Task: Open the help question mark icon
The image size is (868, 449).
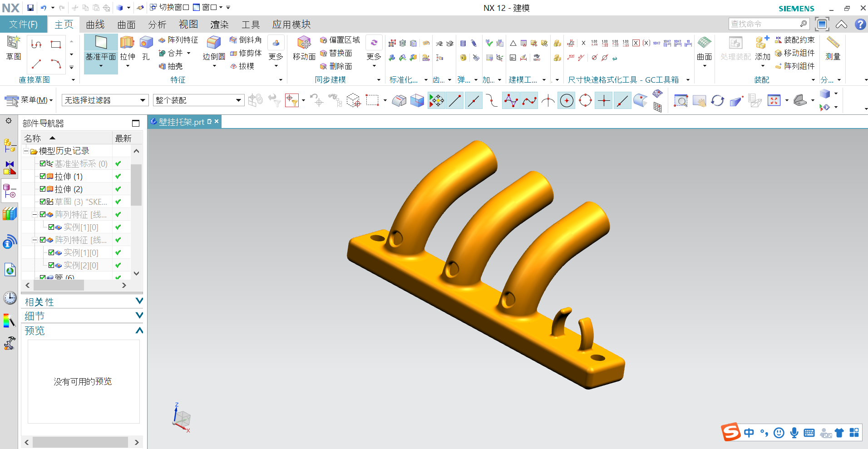Action: click(860, 24)
